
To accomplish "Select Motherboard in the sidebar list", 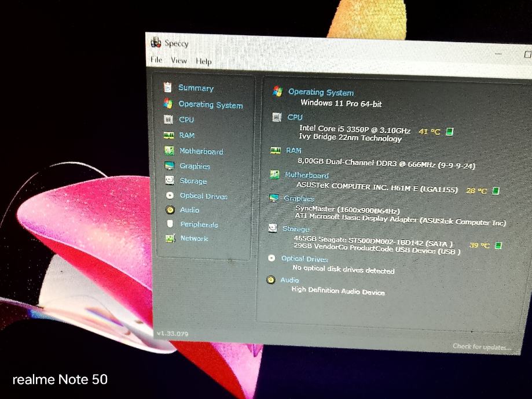I will 201,151.
